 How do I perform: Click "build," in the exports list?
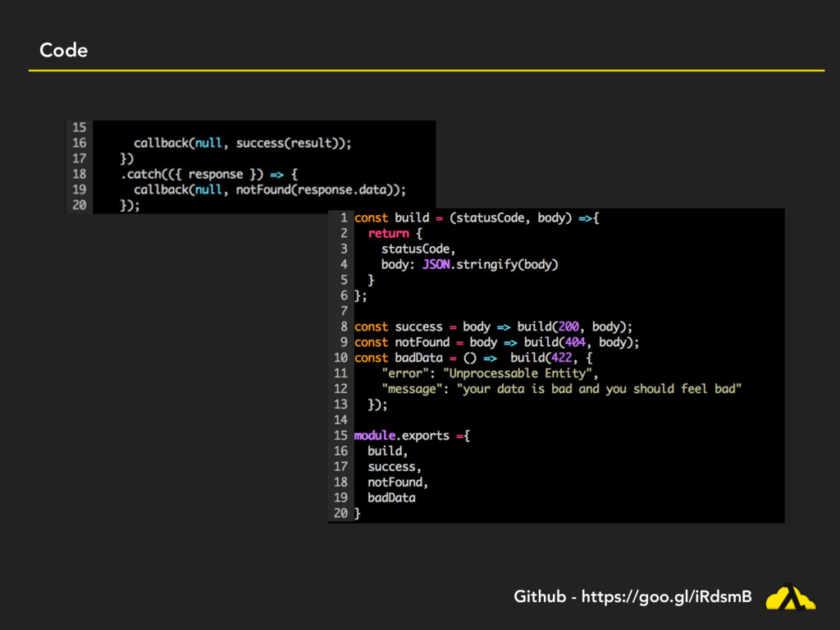tap(388, 451)
